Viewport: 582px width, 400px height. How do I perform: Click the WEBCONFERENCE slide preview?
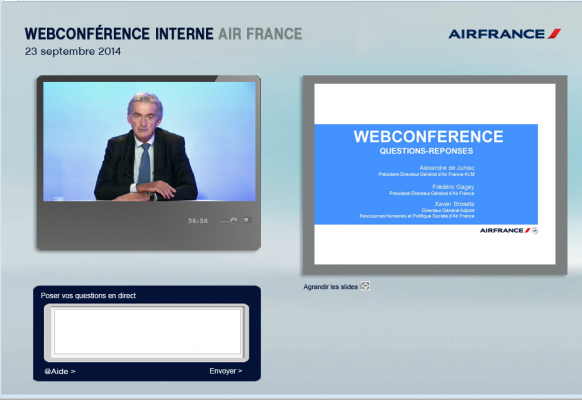click(435, 174)
